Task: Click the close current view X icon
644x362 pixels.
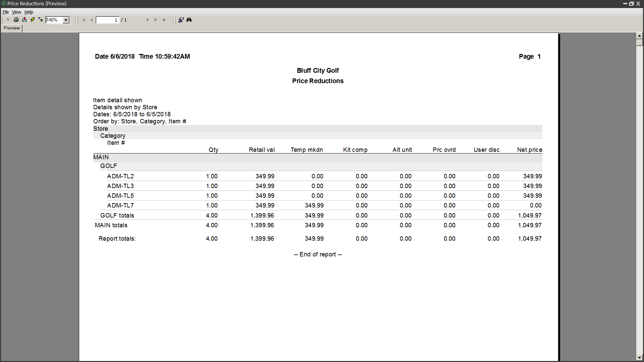Action: 8,20
